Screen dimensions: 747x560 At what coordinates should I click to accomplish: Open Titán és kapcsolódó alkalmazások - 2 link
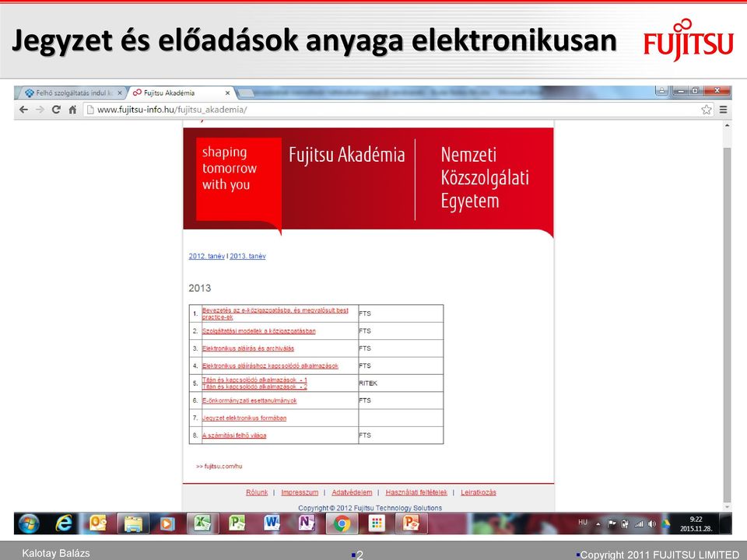[254, 387]
